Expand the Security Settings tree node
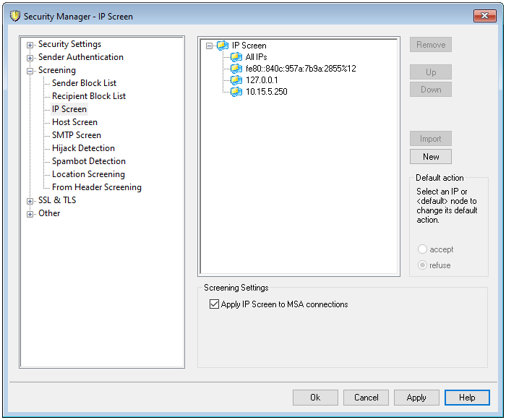Viewport: 506px width, 420px height. coord(30,45)
